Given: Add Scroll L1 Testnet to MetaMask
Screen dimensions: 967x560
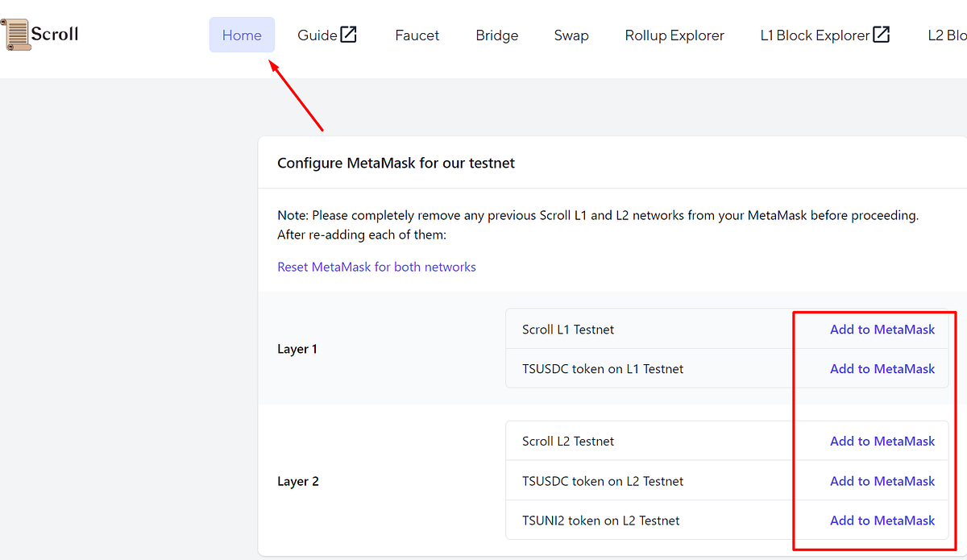Looking at the screenshot, I should click(882, 329).
